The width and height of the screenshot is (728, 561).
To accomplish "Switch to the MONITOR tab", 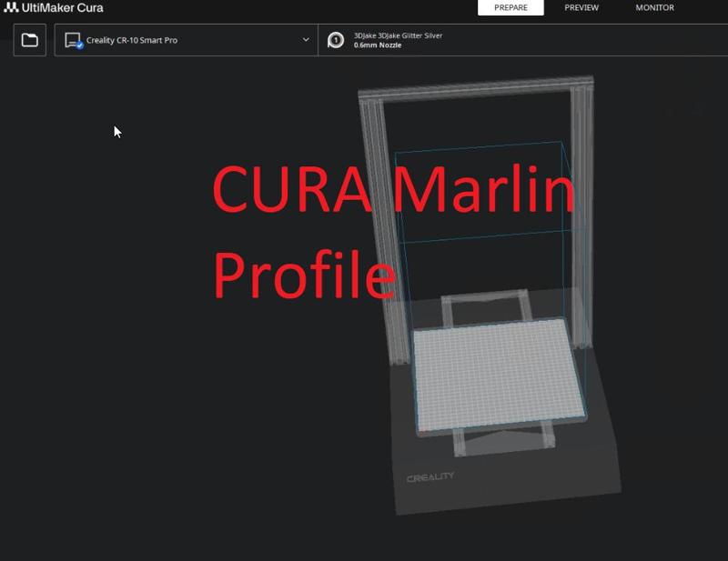I will (x=652, y=7).
